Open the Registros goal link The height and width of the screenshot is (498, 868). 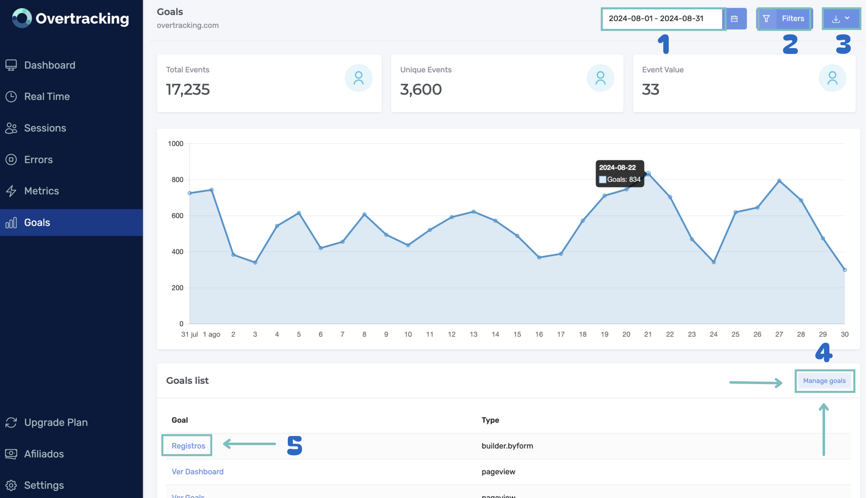coord(189,446)
